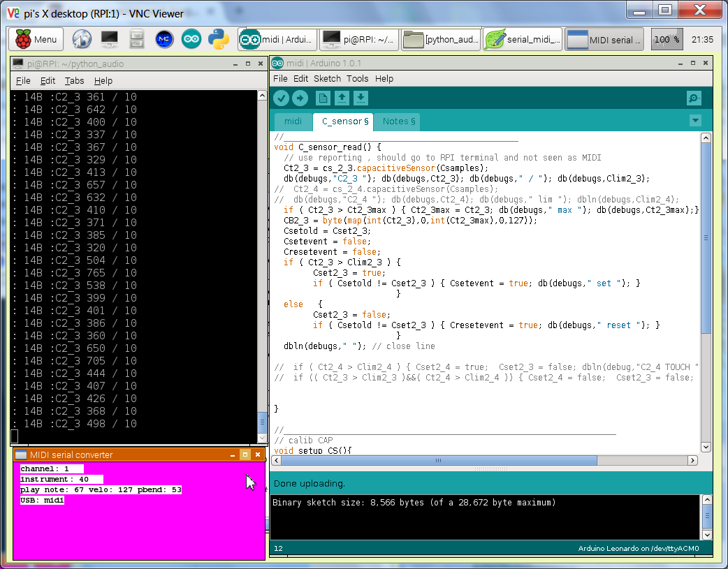Save the sketch using the down-arrow icon
728x569 pixels.
(360, 98)
